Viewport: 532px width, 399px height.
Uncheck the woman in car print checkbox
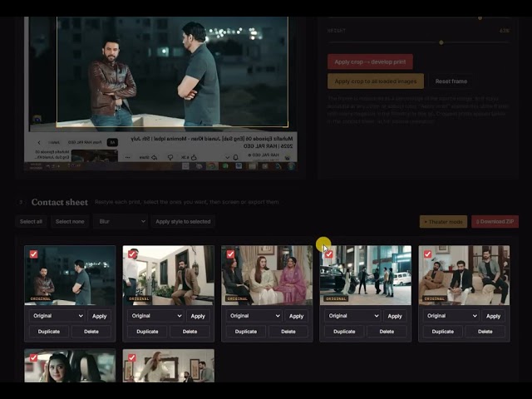pyautogui.click(x=33, y=357)
